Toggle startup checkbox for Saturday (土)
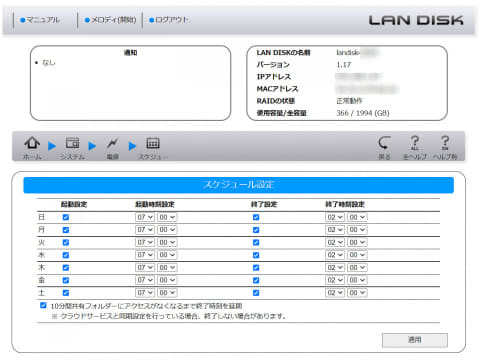Screen dimensions: 480x360 [x=66, y=293]
